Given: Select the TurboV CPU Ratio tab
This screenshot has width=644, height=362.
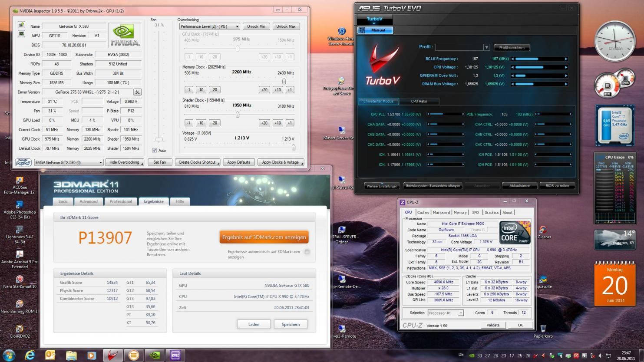Looking at the screenshot, I should 419,101.
